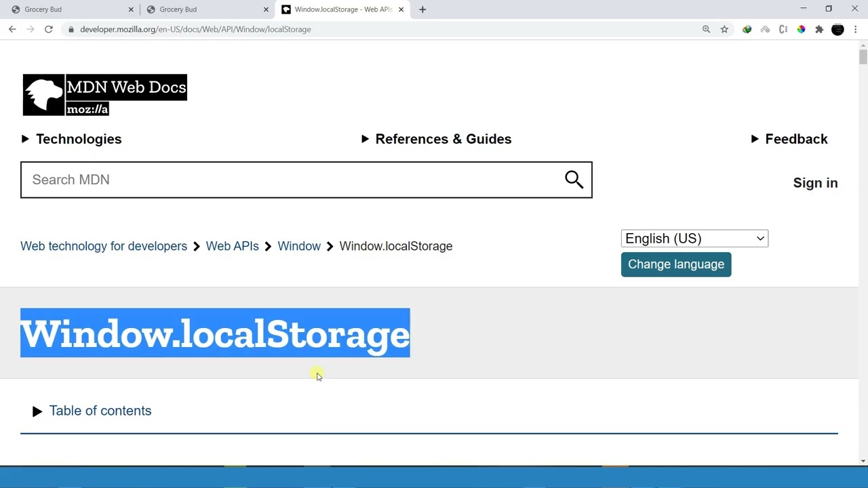Expand the Feedback menu
This screenshot has height=488, width=868.
[789, 139]
